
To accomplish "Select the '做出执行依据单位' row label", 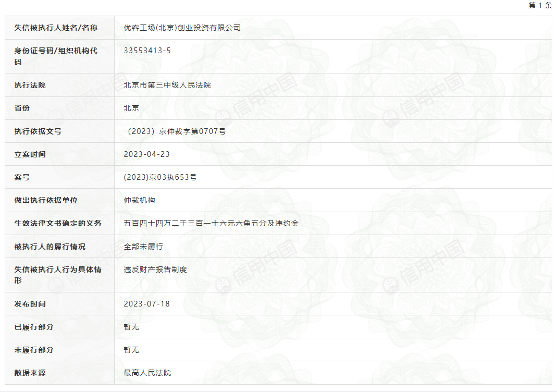I will [x=46, y=201].
